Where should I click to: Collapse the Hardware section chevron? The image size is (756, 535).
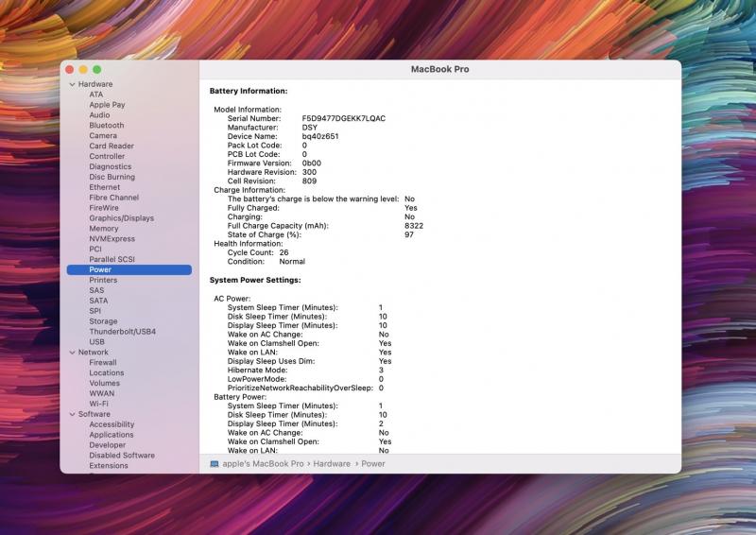click(x=73, y=84)
